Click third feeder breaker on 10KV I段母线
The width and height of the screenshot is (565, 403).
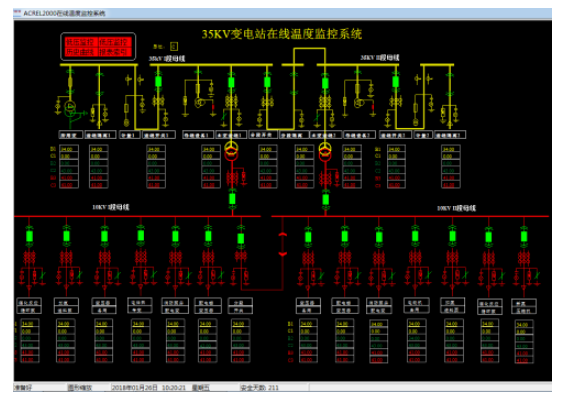[104, 236]
